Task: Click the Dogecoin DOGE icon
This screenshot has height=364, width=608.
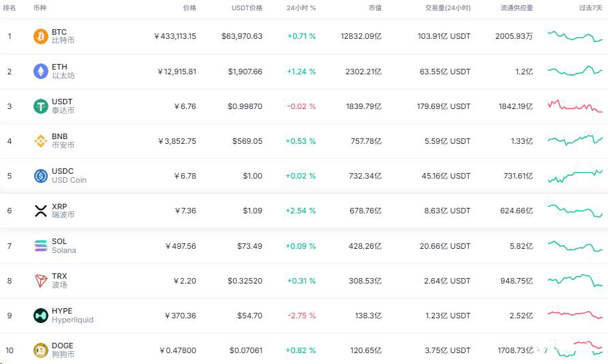Action: [x=41, y=350]
